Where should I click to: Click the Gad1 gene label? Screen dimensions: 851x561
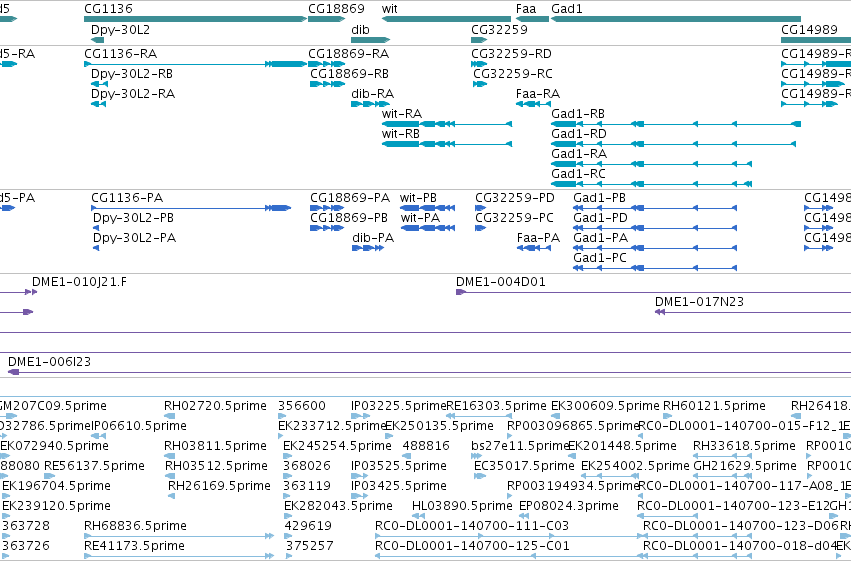point(567,9)
